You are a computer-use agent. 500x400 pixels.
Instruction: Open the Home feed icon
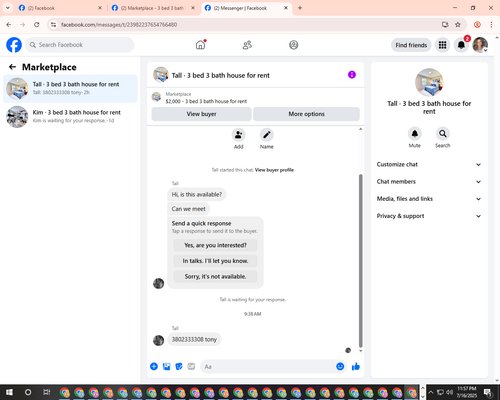[200, 45]
